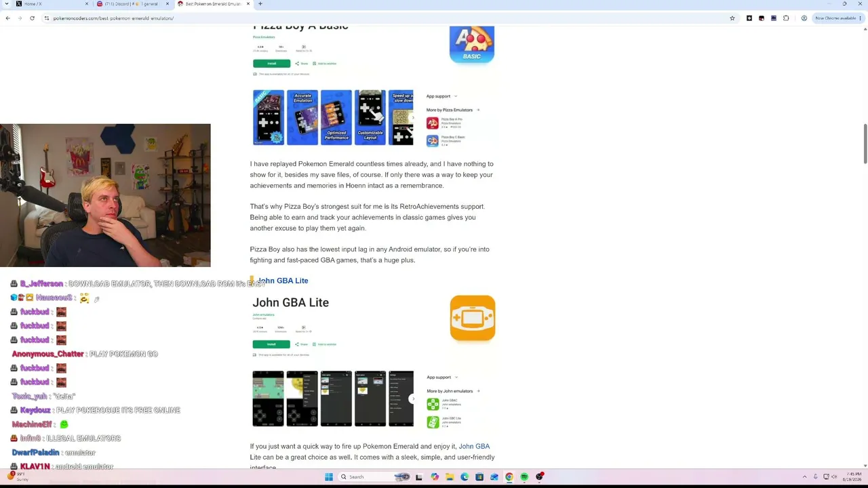Reload the pokemoncoders page
Image resolution: width=868 pixels, height=488 pixels.
[x=32, y=18]
